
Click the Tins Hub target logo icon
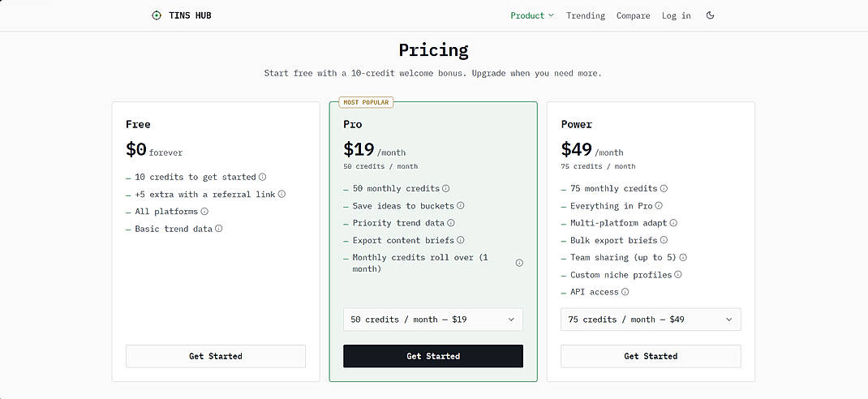click(157, 15)
